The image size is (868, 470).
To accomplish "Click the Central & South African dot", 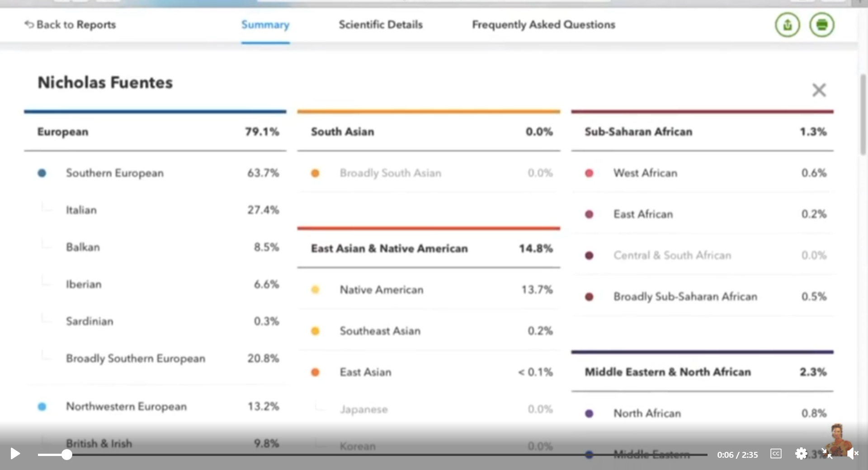I will [x=589, y=255].
